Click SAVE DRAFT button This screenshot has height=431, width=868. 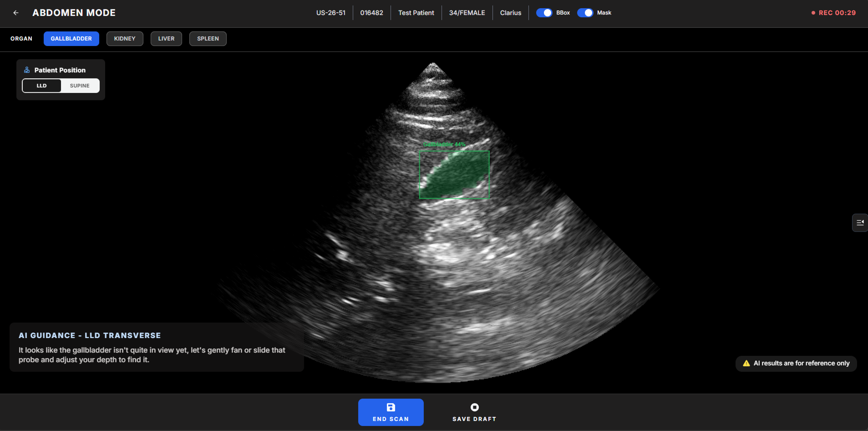pos(475,412)
